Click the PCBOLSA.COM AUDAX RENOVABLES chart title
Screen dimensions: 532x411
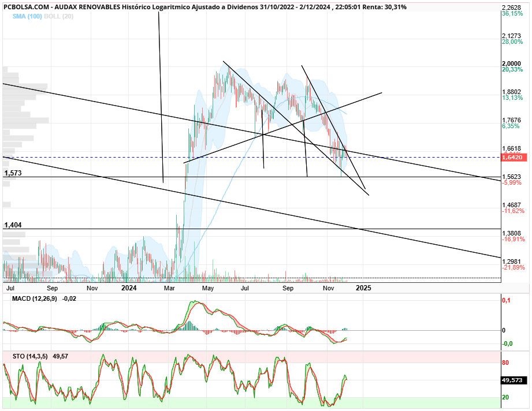click(205, 7)
